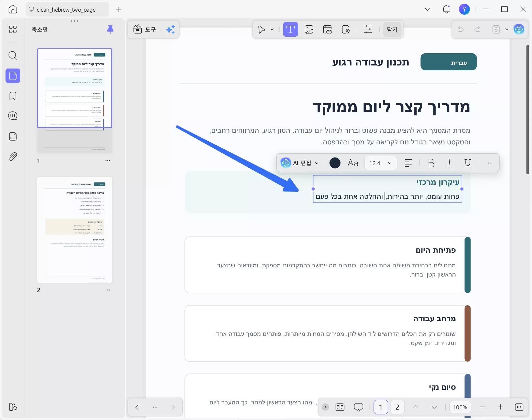The width and height of the screenshot is (532, 420).
Task: Select the image edit tool
Action: pos(309,29)
